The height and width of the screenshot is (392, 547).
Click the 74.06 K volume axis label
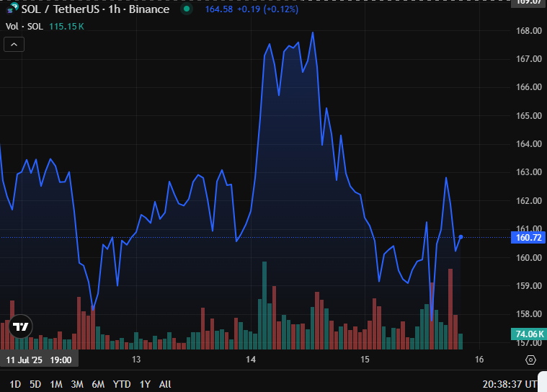point(528,334)
